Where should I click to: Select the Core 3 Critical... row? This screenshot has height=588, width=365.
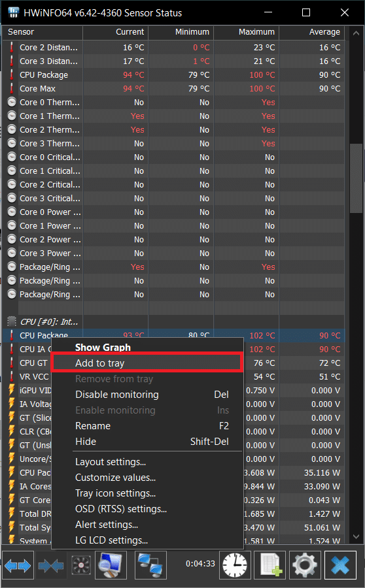pyautogui.click(x=173, y=199)
